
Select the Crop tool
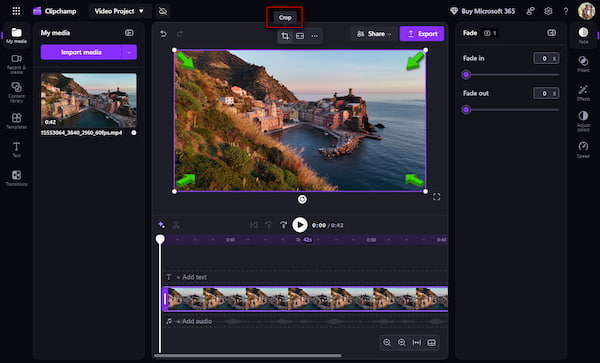pyautogui.click(x=285, y=36)
